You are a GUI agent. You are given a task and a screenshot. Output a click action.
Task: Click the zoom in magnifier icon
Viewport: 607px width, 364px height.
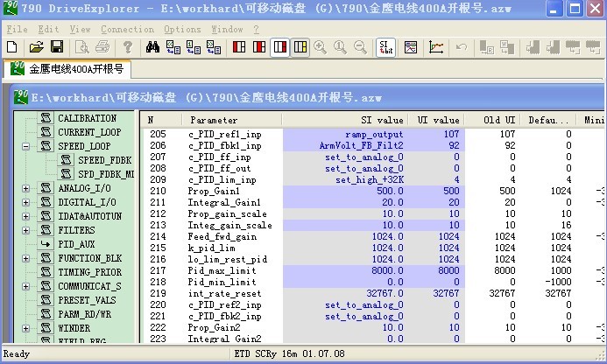(x=321, y=47)
